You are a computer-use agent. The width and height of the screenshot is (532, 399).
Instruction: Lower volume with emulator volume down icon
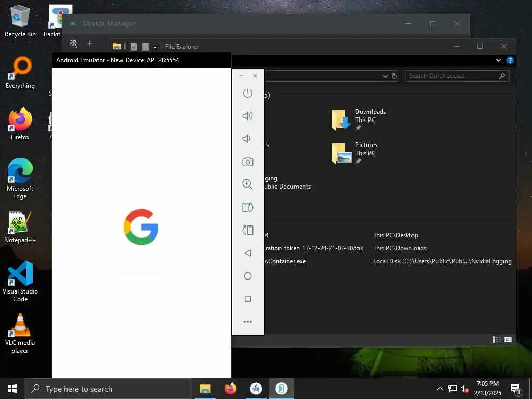[x=247, y=138]
